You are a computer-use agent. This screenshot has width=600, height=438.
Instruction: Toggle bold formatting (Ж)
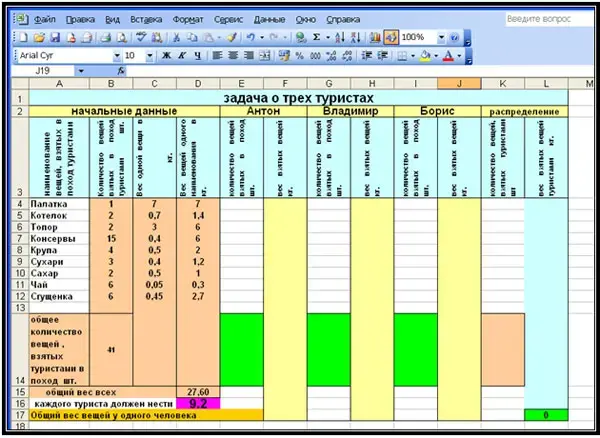point(167,56)
